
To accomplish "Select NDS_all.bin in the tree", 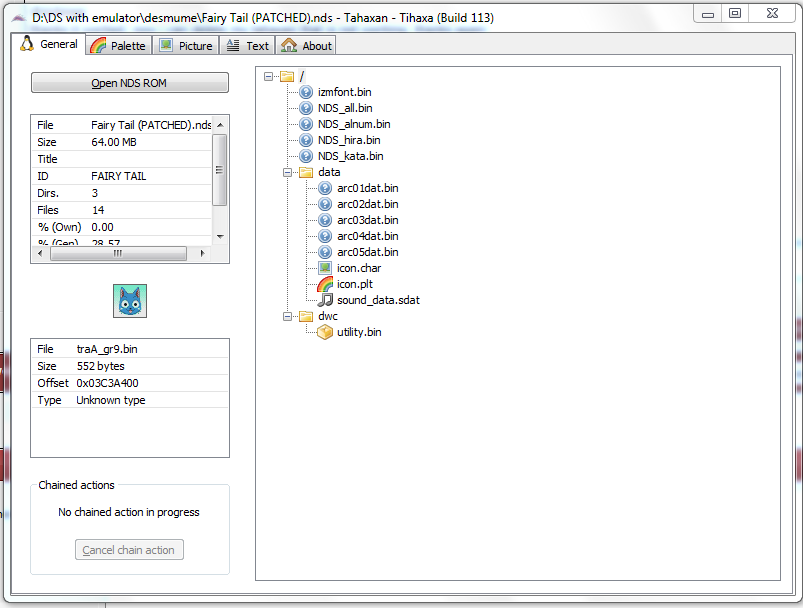I will click(345, 108).
